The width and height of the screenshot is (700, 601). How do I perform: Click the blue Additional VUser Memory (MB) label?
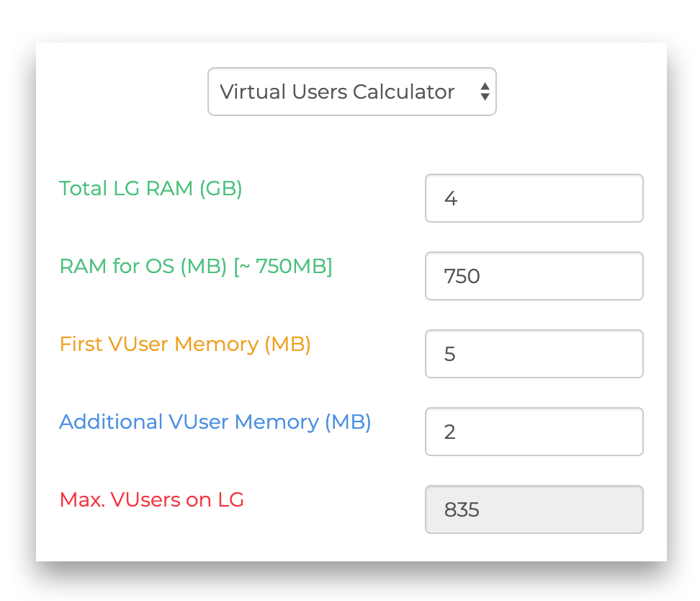tap(215, 422)
